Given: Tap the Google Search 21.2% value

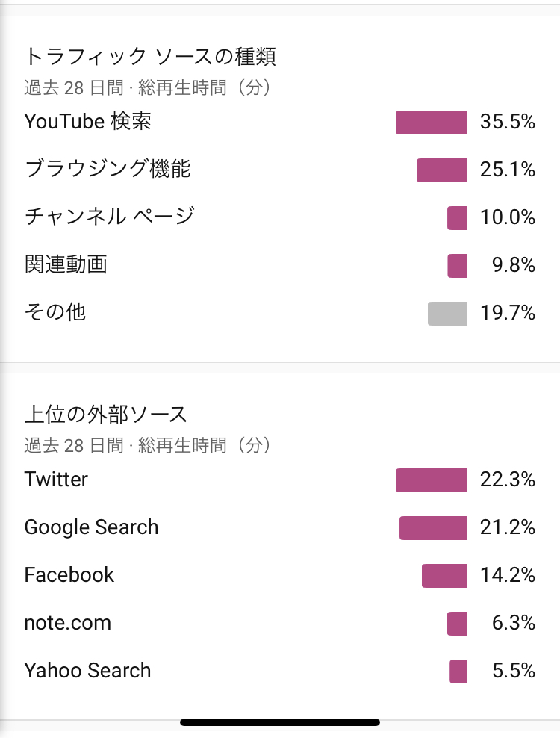Looking at the screenshot, I should coord(508,527).
